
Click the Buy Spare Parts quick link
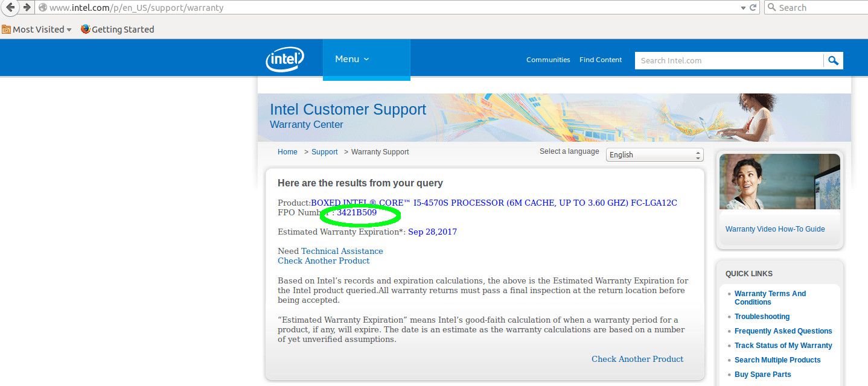click(762, 375)
